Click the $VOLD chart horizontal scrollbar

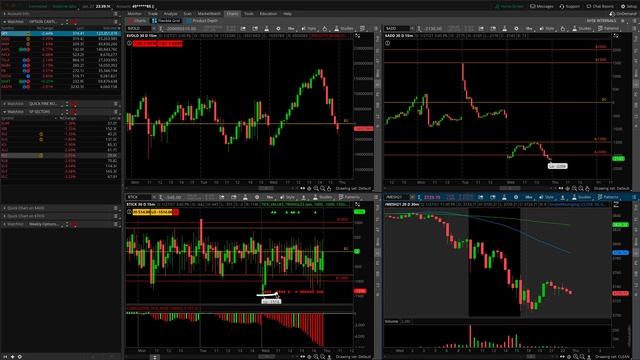(267, 189)
